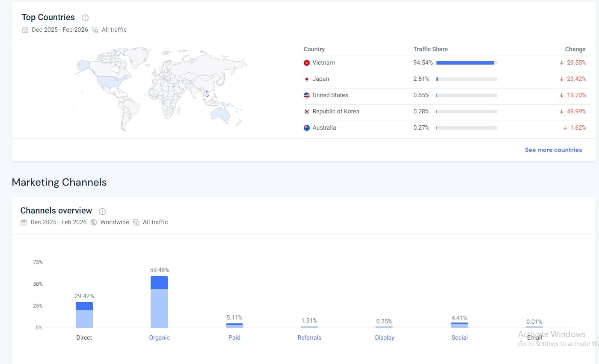This screenshot has height=364, width=599.
Task: Click the calendar icon in Top Countries
Action: (x=25, y=30)
